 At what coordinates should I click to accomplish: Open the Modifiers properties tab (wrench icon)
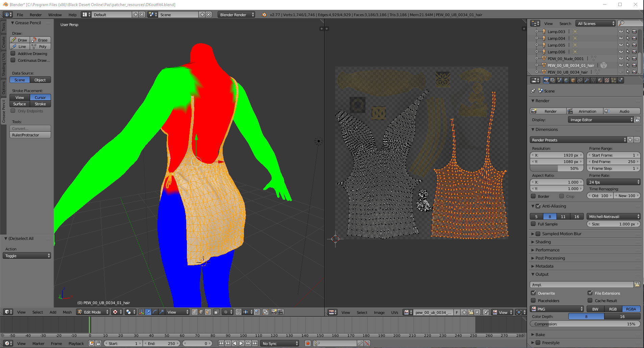tap(587, 80)
